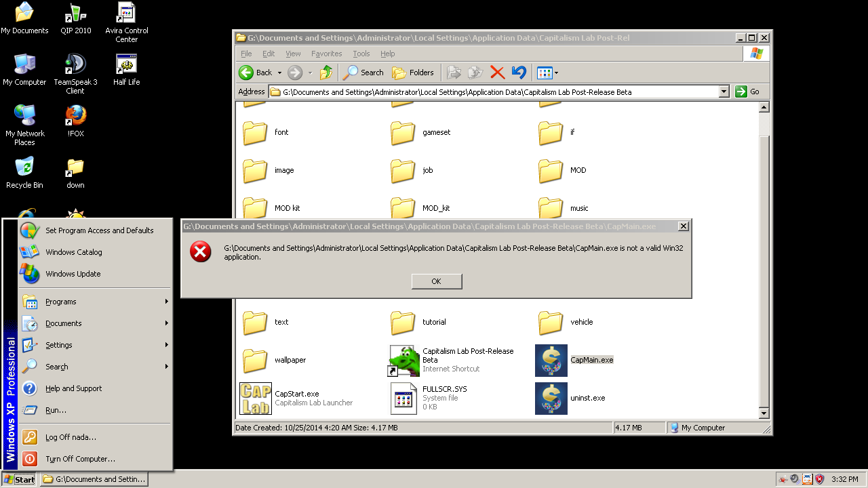The height and width of the screenshot is (488, 868).
Task: Open the Tools menu
Action: (361, 54)
